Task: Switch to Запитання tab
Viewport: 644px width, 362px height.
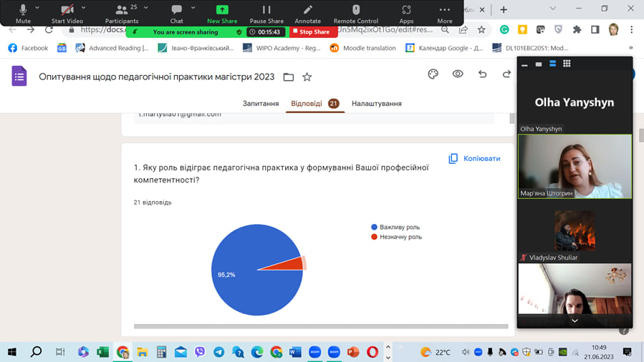Action: [x=260, y=104]
